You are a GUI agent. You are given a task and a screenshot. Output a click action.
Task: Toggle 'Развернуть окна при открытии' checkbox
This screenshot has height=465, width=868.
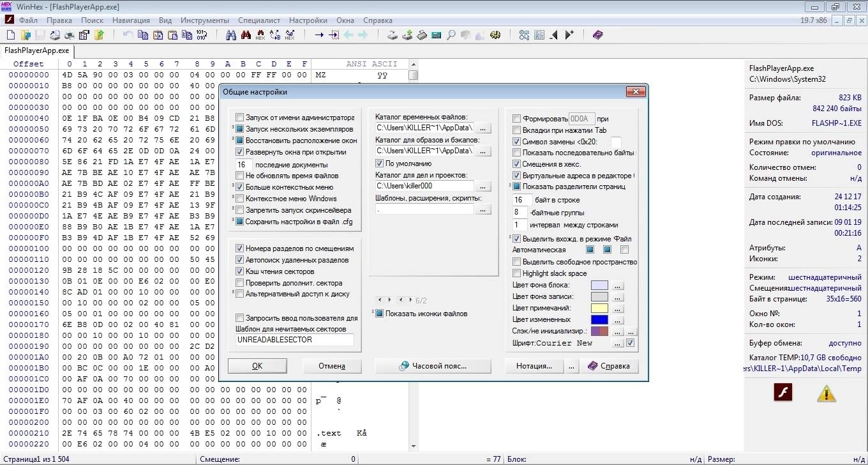coord(239,152)
